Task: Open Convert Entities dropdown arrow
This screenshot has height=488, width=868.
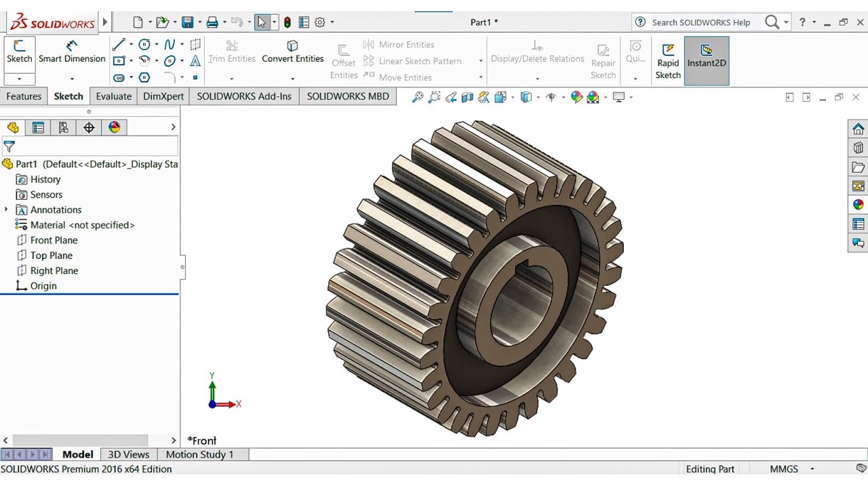Action: (x=292, y=79)
